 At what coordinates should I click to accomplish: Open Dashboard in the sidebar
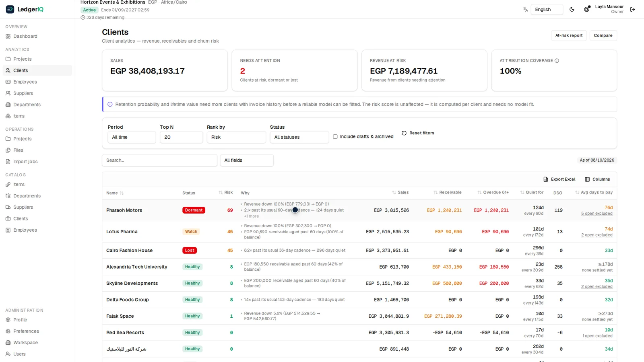37,36
